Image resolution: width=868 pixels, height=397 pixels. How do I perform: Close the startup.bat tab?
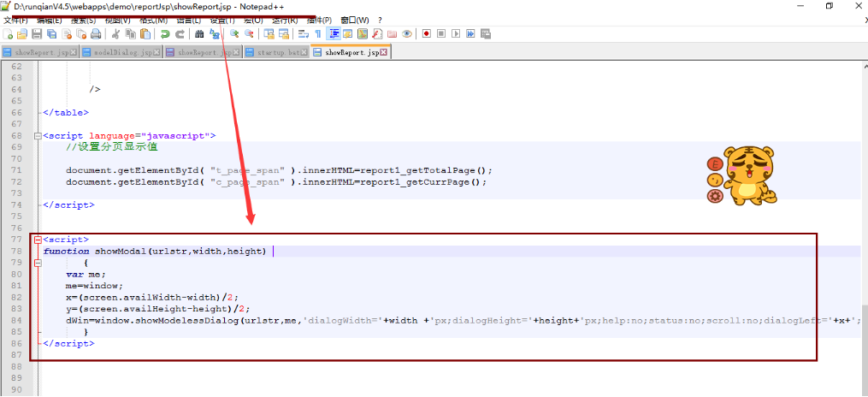[305, 52]
